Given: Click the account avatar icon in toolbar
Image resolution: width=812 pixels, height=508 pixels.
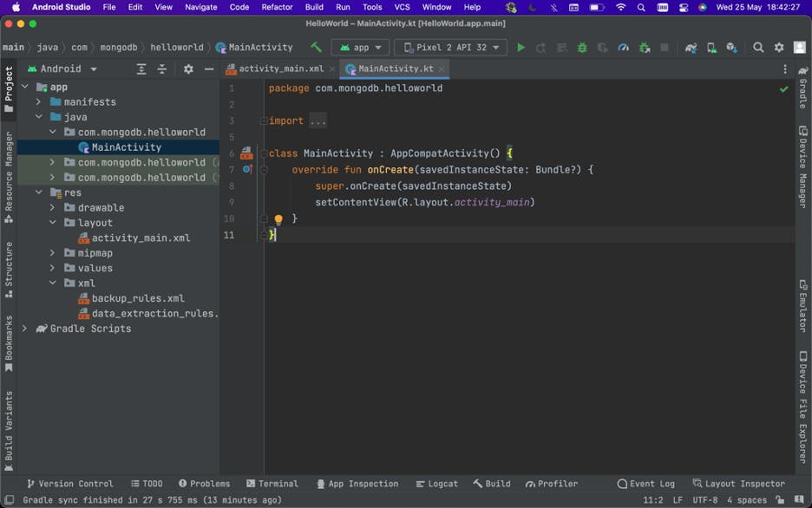Looking at the screenshot, I should (800, 48).
